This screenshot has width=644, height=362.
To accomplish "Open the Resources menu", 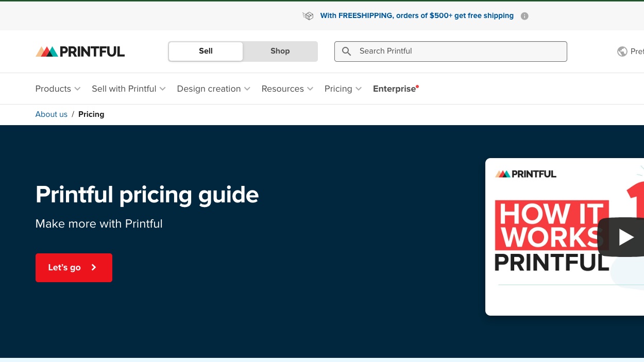I will click(287, 89).
